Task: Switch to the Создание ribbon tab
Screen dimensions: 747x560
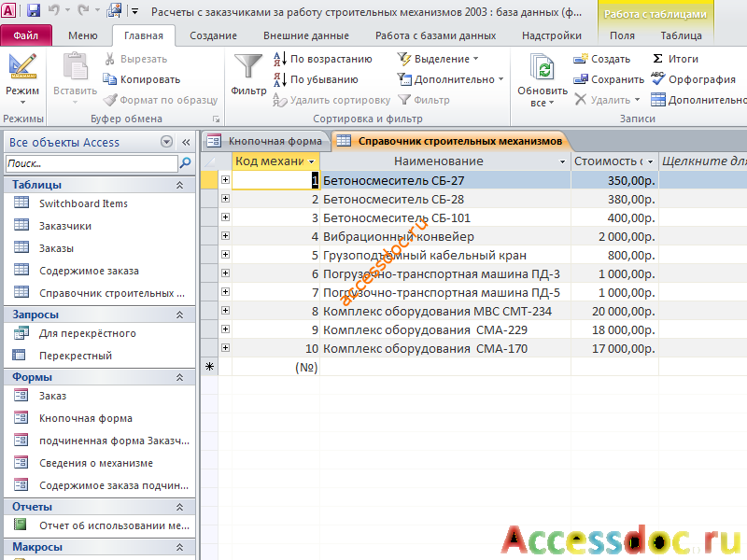Action: pos(213,35)
